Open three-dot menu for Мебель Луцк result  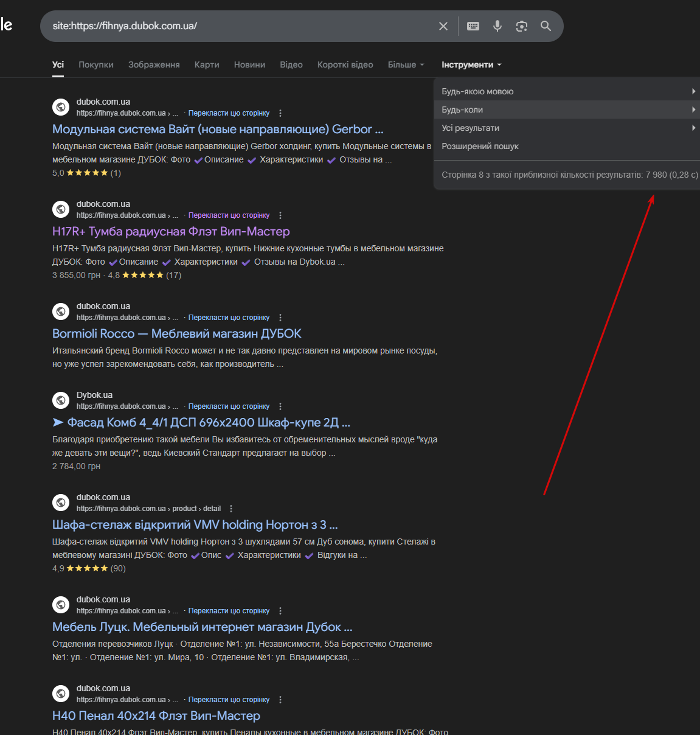[x=280, y=611]
